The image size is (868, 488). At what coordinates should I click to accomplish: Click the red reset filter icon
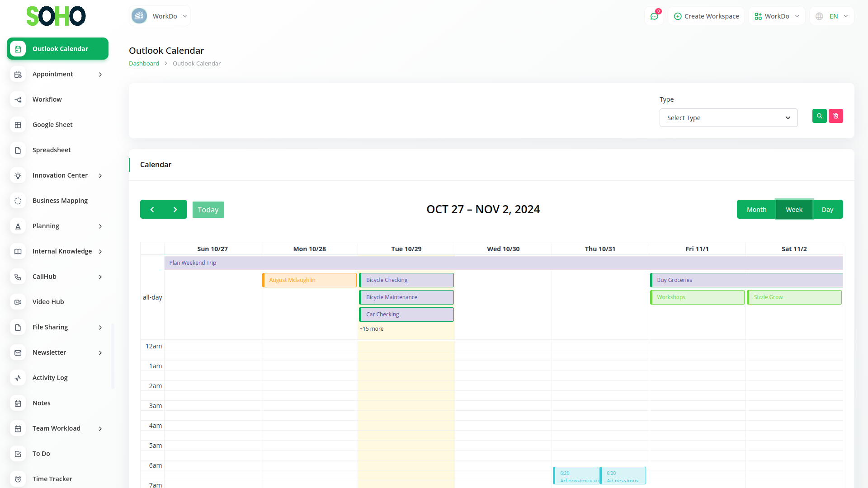pyautogui.click(x=835, y=116)
